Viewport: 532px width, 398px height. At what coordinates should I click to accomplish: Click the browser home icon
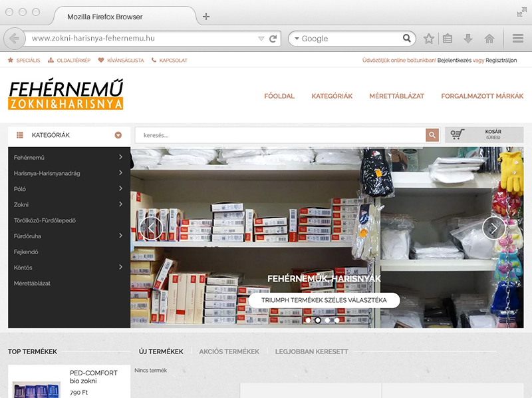pos(489,39)
